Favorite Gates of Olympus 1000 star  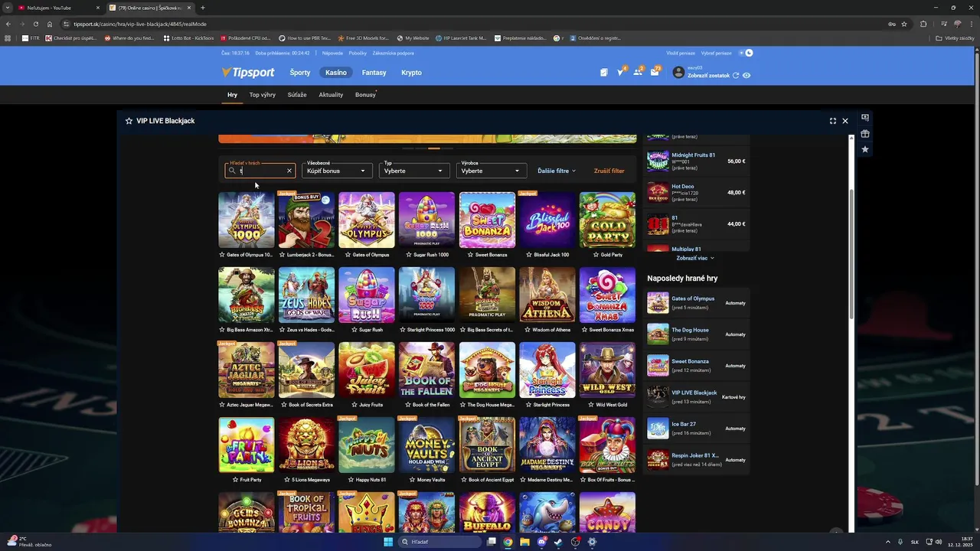pyautogui.click(x=222, y=255)
